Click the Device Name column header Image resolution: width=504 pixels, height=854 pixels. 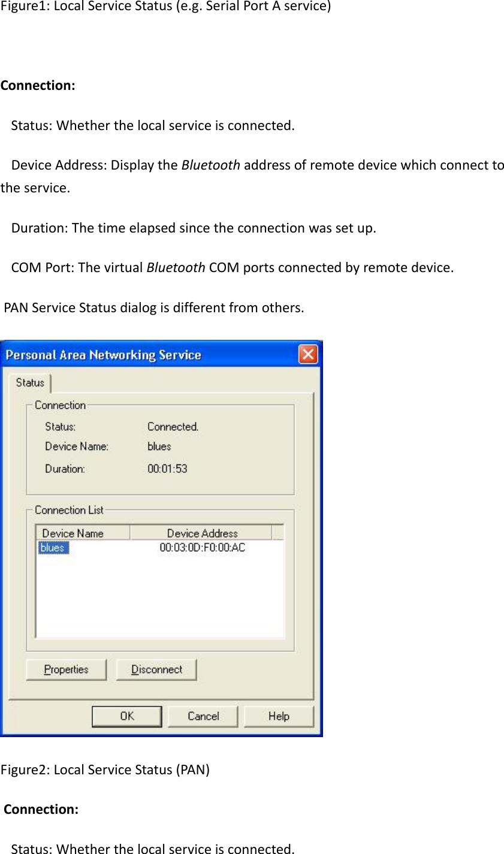(83, 533)
